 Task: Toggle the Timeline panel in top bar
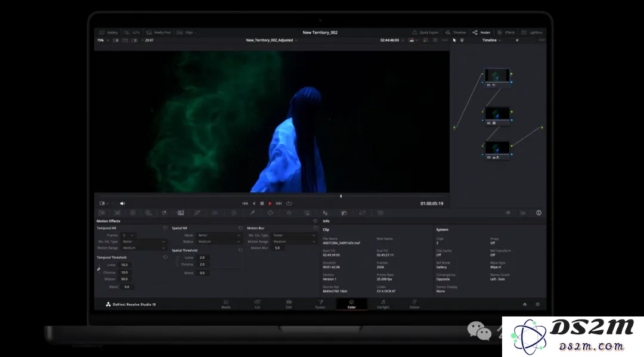(x=456, y=32)
